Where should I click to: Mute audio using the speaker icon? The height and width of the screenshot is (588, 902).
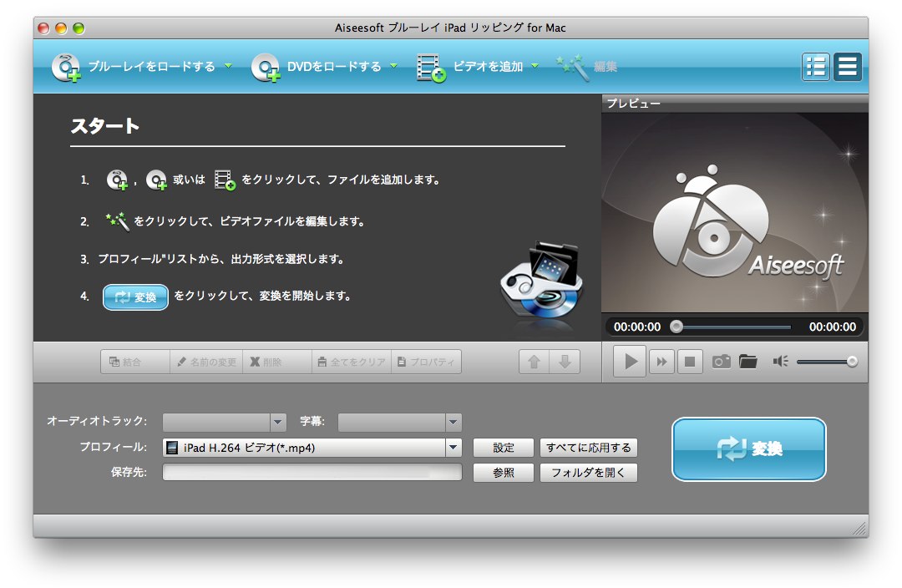(779, 361)
